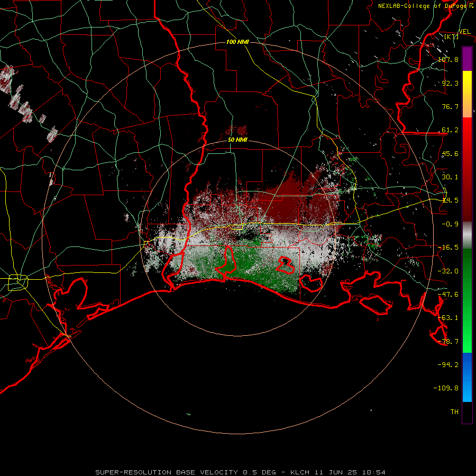Click the '[KT]' units label

[x=452, y=36]
